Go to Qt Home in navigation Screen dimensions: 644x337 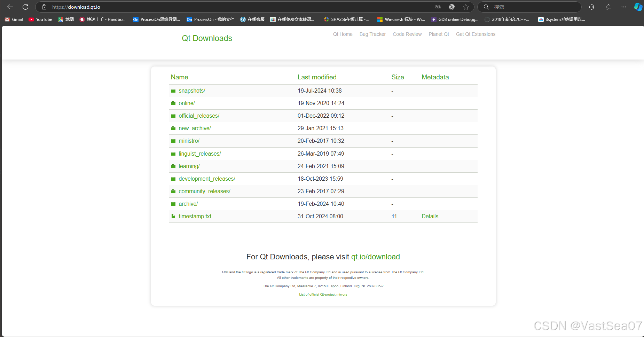tap(343, 34)
